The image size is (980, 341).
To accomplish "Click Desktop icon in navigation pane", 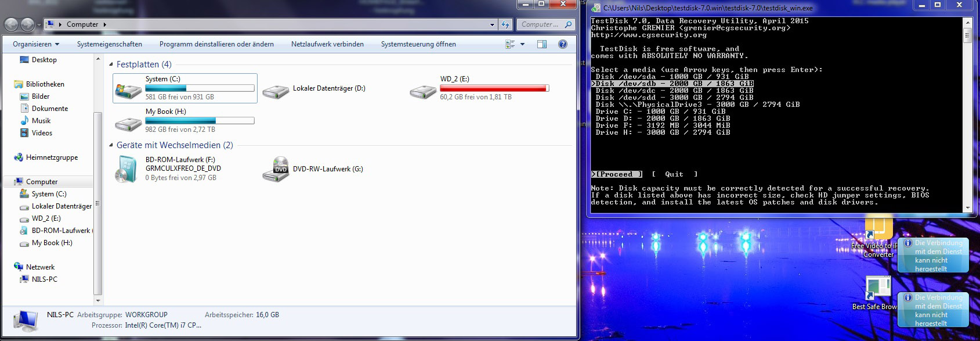I will pos(24,60).
